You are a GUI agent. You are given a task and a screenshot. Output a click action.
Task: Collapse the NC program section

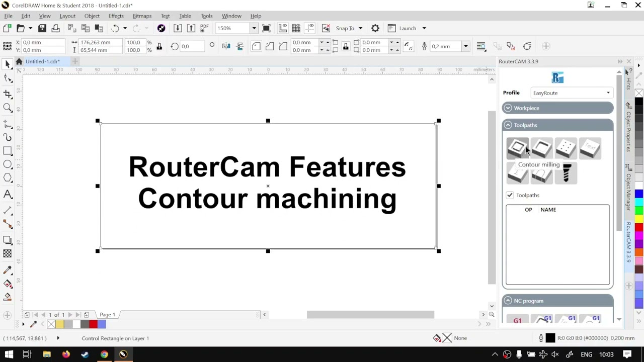click(x=508, y=301)
